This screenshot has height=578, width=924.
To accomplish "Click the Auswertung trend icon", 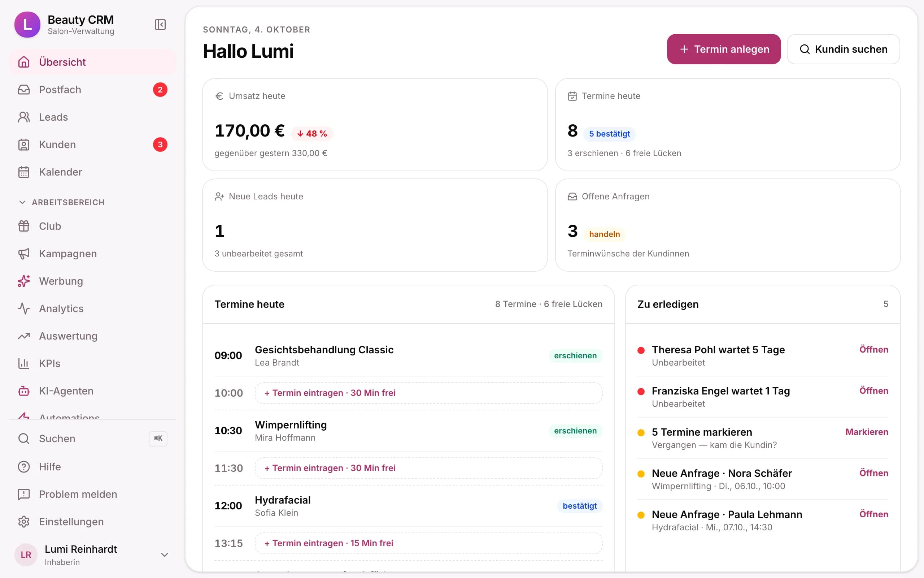I will coord(24,336).
